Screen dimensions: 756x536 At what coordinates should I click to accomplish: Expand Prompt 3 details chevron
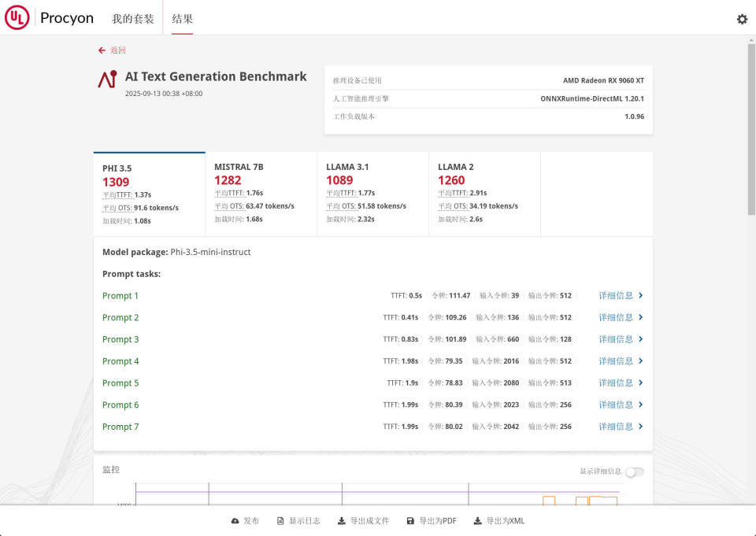pyautogui.click(x=640, y=339)
